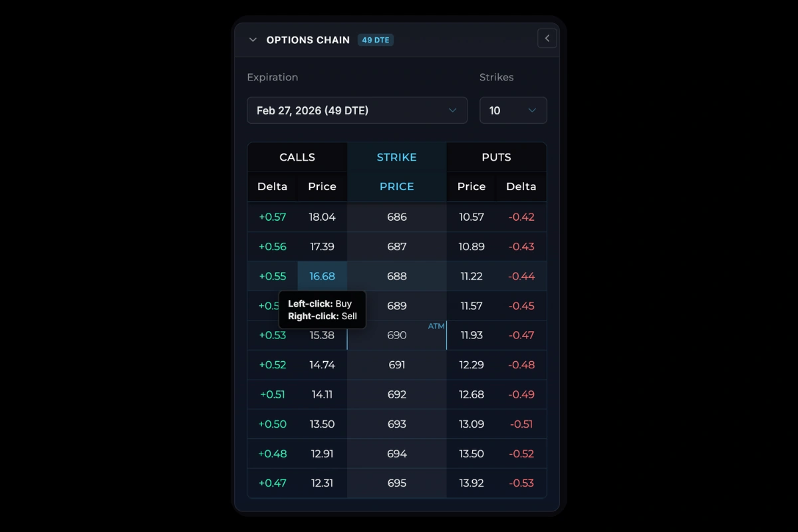Select strike 695 in the strike column
Screen dimensions: 798x532
[x=396, y=483]
